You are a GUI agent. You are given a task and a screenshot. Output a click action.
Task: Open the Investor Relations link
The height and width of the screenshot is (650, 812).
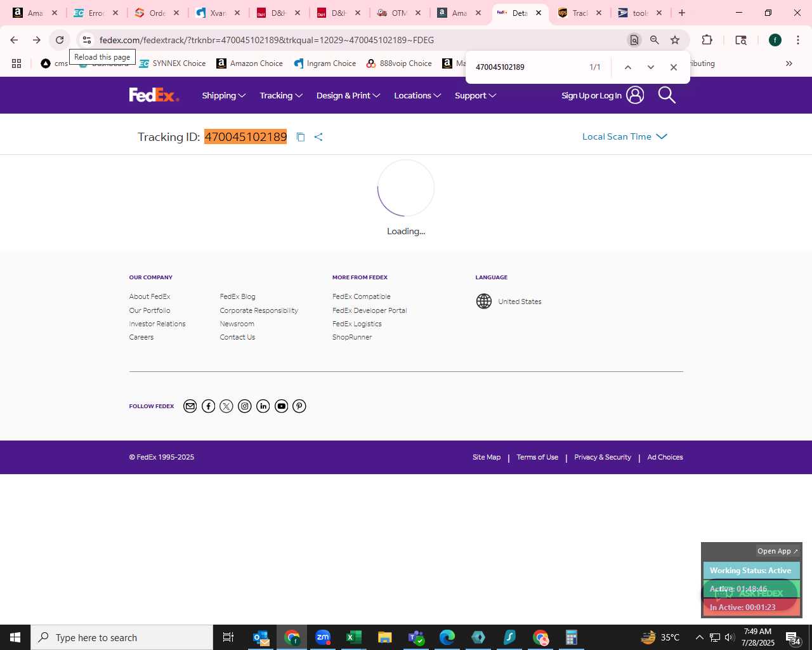click(157, 324)
